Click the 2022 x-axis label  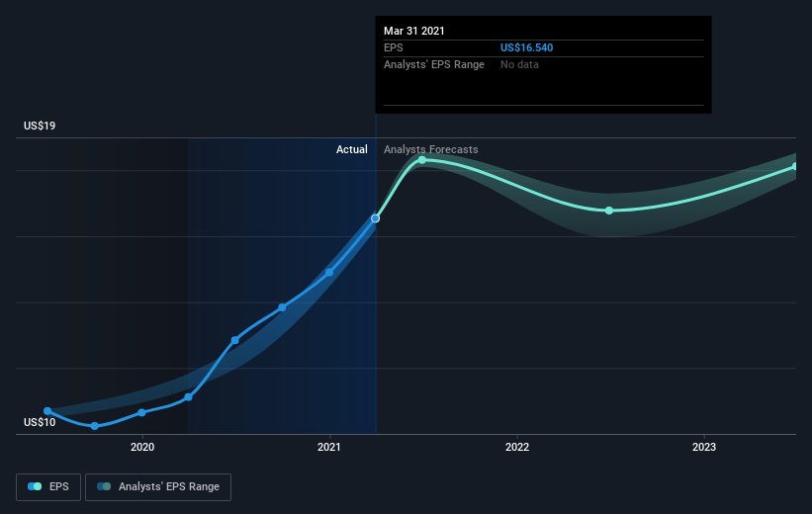click(517, 447)
